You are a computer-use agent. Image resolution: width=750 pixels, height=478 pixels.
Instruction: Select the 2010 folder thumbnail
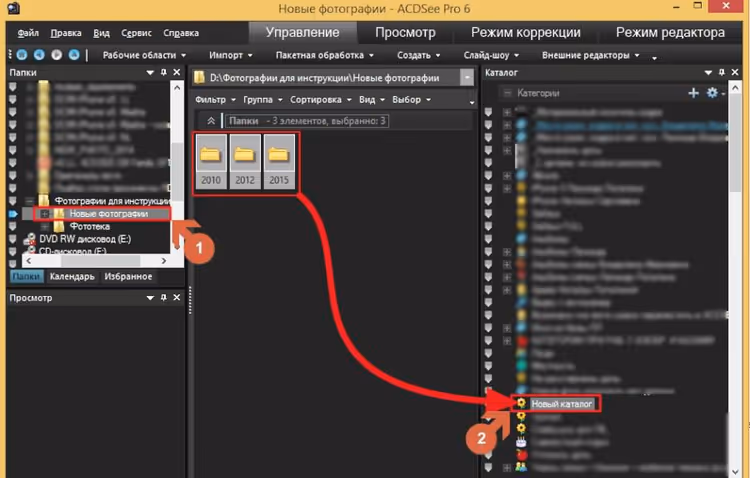click(x=211, y=161)
